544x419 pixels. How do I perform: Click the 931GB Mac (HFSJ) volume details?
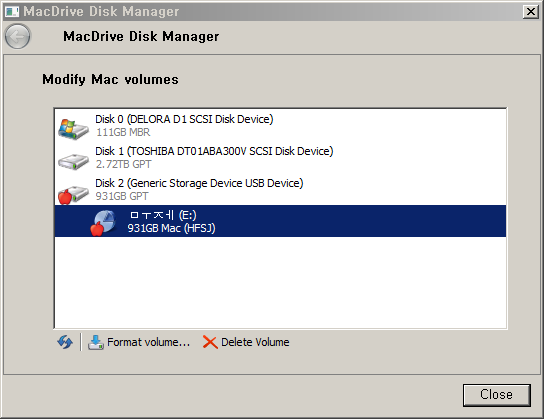coord(171,228)
